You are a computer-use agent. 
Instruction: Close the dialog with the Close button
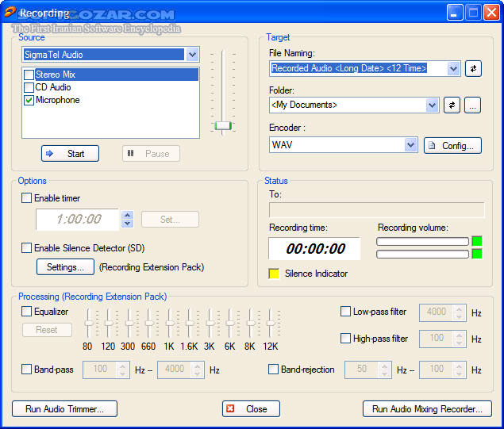click(251, 409)
